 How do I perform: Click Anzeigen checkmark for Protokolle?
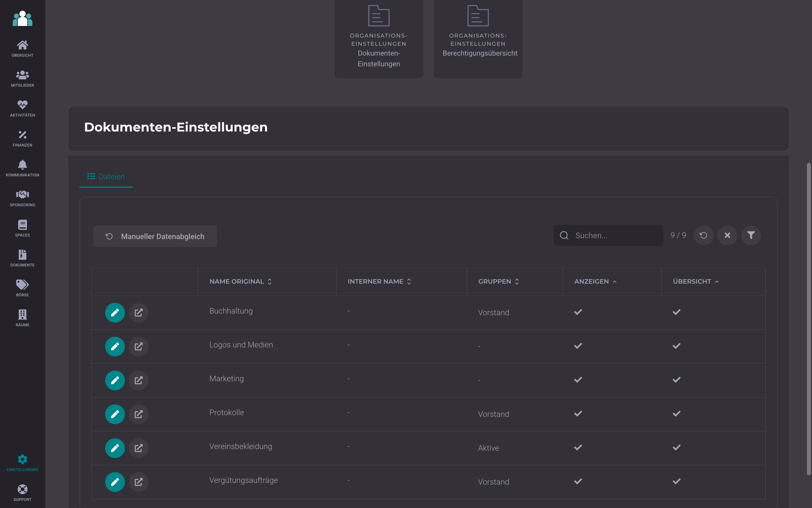tap(578, 414)
